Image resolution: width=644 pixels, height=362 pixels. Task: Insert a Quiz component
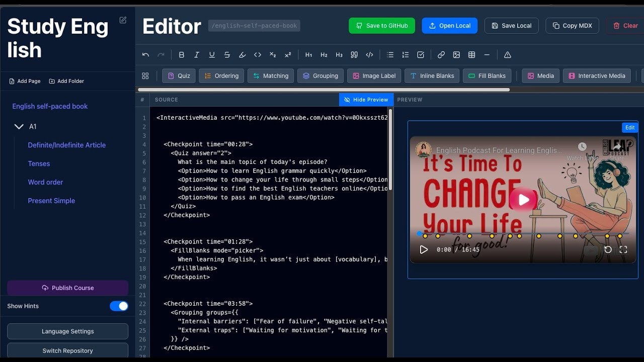[x=179, y=76]
